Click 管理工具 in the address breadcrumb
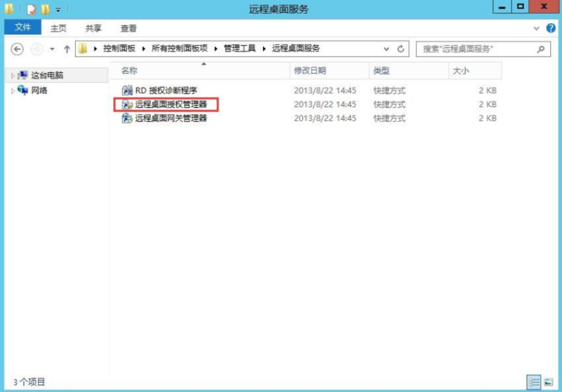562x392 pixels. (x=240, y=48)
